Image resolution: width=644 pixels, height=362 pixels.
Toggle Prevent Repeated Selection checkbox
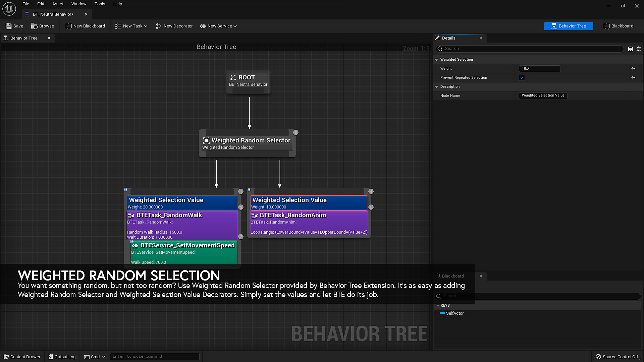[522, 78]
